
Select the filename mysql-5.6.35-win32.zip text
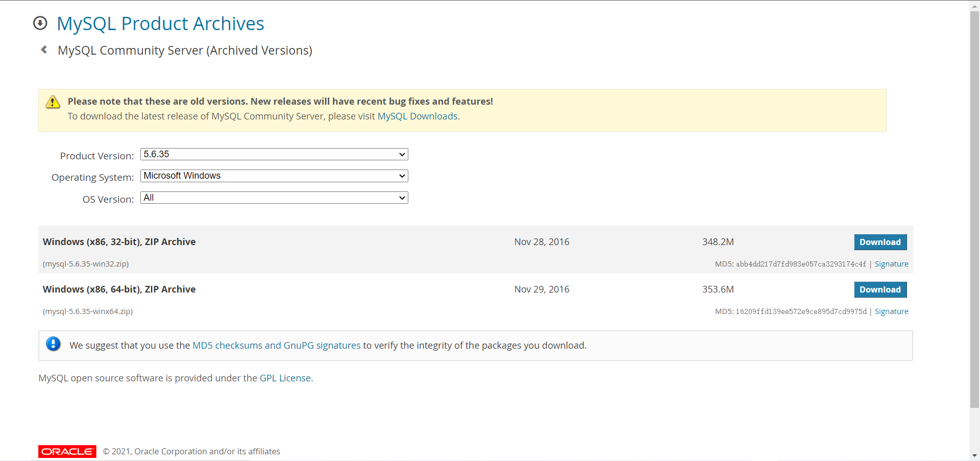pos(86,264)
